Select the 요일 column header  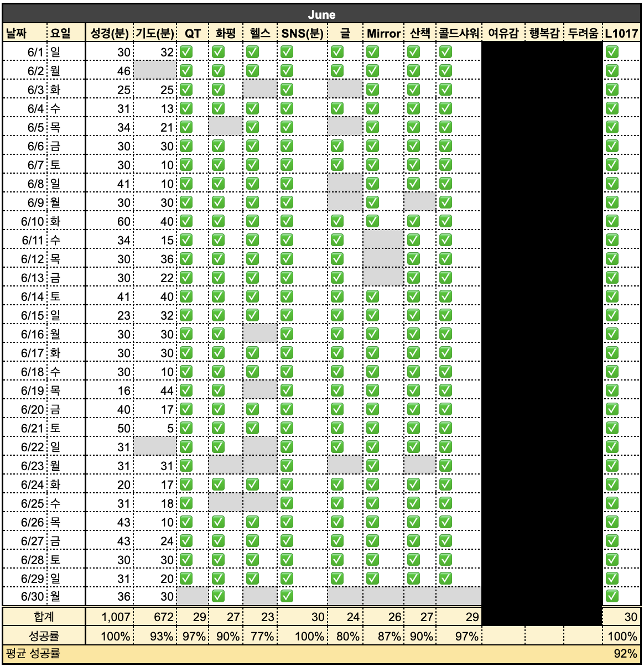point(66,33)
